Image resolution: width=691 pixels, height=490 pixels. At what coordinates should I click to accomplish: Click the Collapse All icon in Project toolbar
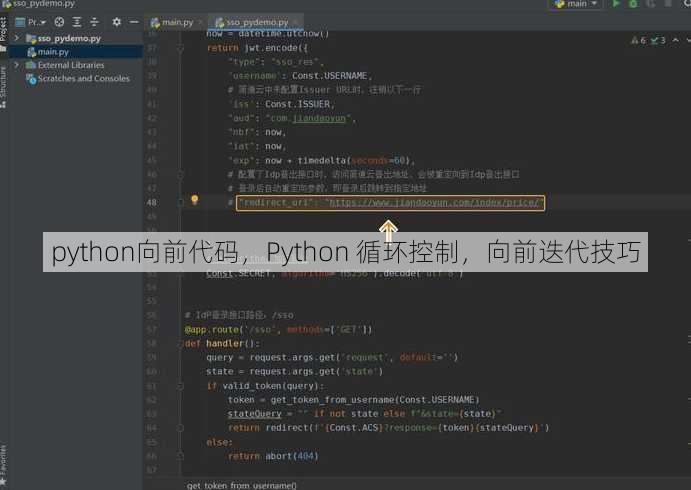tap(94, 22)
